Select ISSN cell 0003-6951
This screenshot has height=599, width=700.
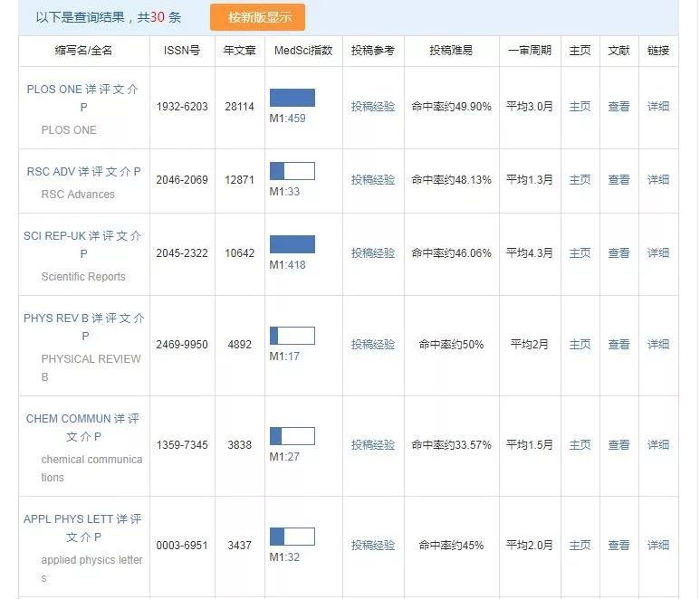[182, 545]
